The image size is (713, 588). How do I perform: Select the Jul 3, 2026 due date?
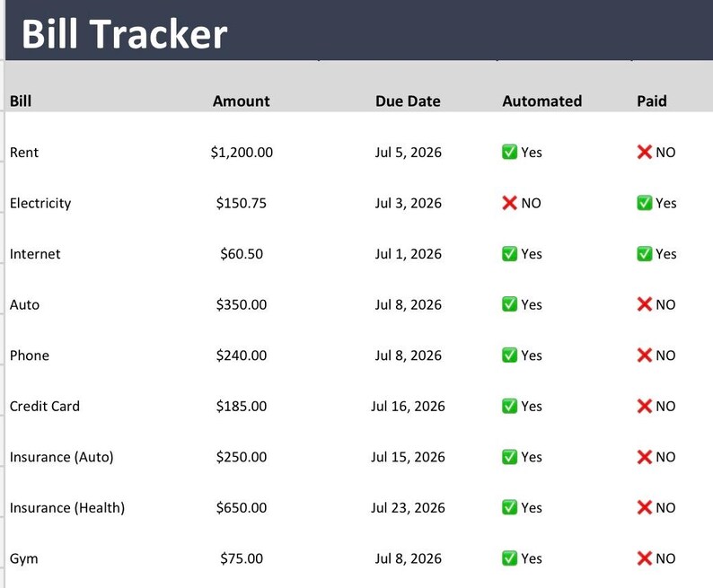pos(408,203)
